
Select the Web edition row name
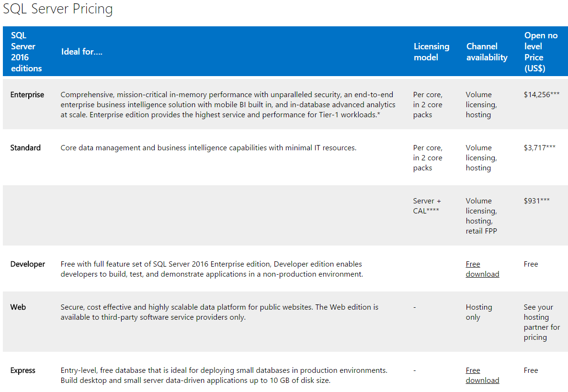coord(18,307)
